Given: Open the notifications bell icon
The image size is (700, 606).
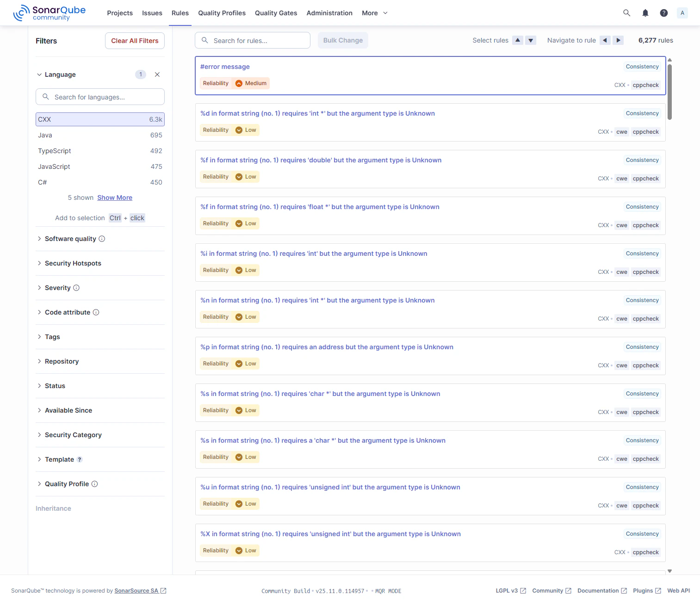Looking at the screenshot, I should (x=645, y=13).
